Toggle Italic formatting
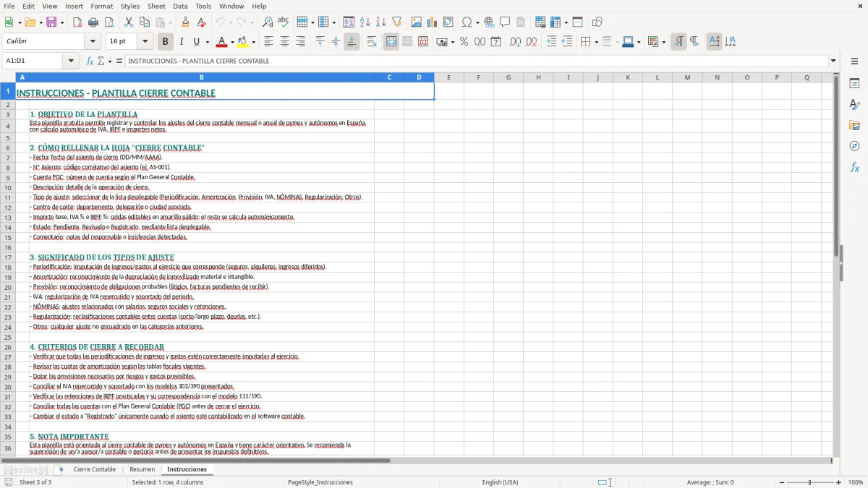The width and height of the screenshot is (868, 488). point(182,42)
